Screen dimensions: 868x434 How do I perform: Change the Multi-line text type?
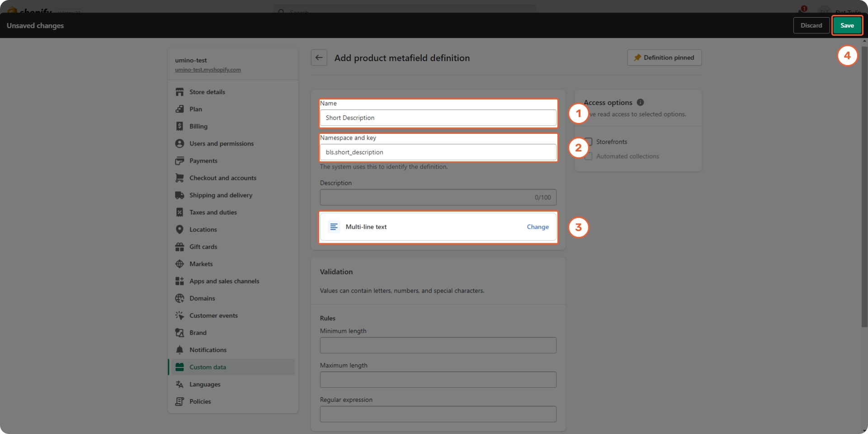(538, 227)
